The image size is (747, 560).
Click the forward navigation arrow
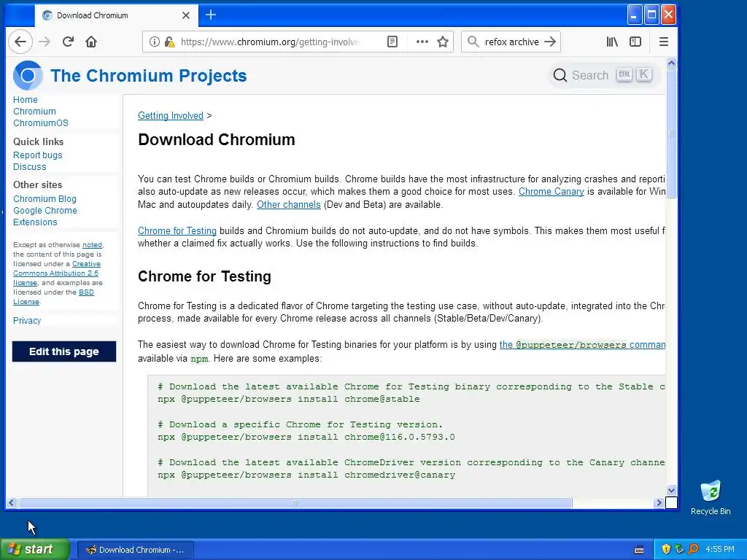coord(44,42)
